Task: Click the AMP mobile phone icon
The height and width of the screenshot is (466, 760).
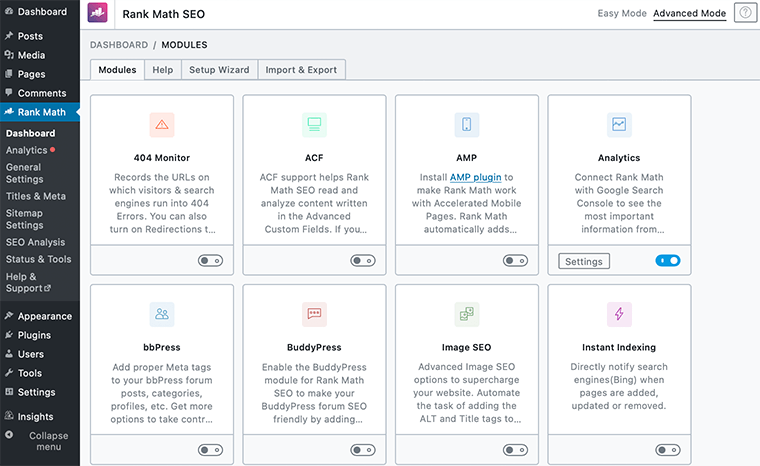Action: (x=467, y=125)
